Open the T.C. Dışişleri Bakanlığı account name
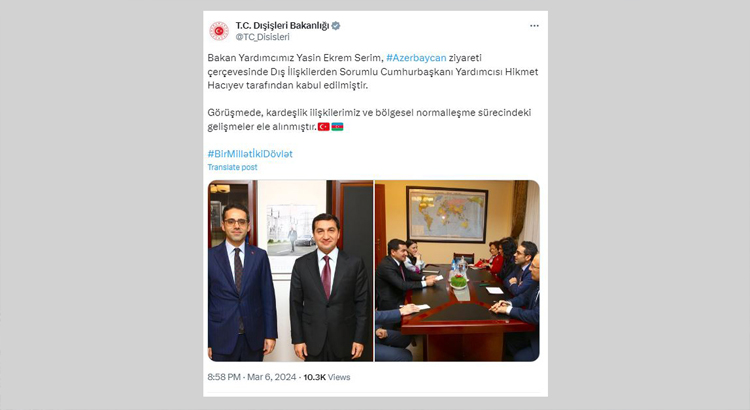750x410 pixels. (x=282, y=26)
